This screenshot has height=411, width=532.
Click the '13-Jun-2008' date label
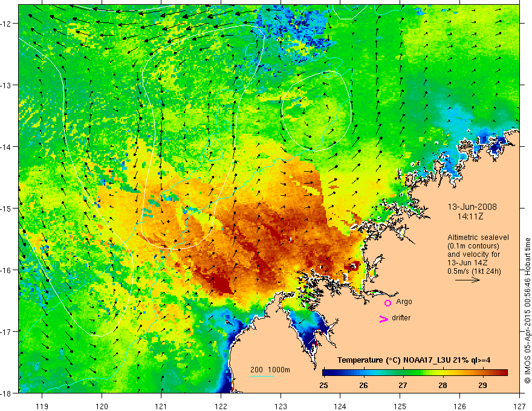pos(472,207)
